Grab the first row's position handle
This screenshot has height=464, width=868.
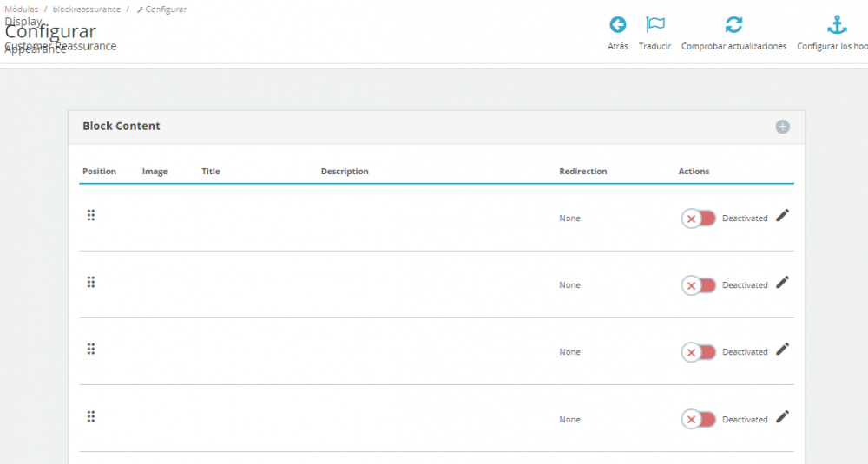point(91,215)
